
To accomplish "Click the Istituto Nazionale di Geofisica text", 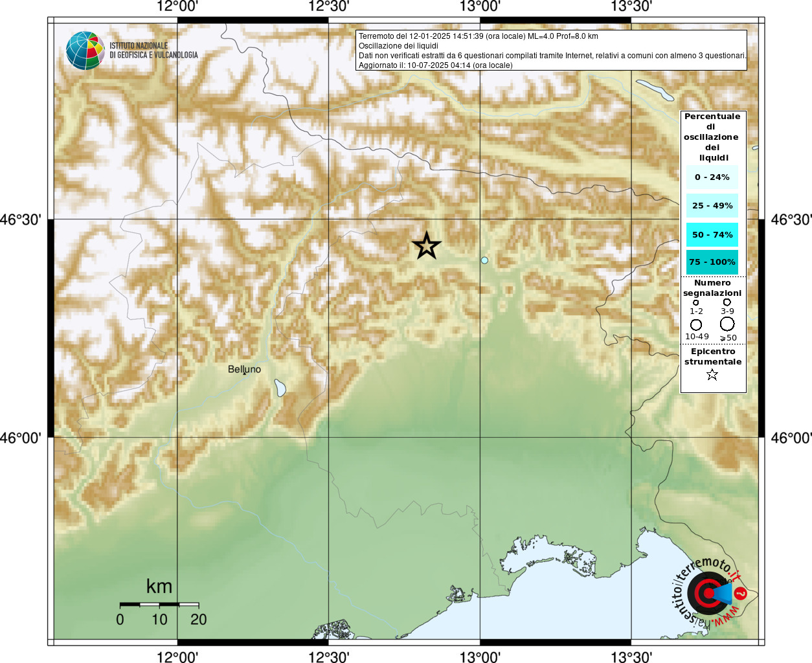I will click(x=153, y=51).
